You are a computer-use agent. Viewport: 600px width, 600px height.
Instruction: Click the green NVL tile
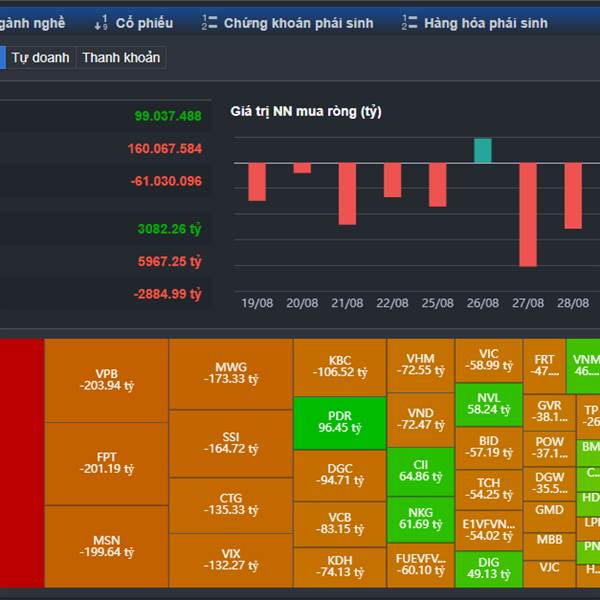pos(489,404)
